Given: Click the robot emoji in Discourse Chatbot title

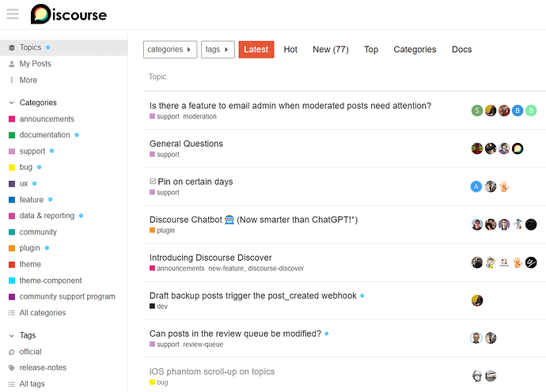Looking at the screenshot, I should pyautogui.click(x=229, y=220).
